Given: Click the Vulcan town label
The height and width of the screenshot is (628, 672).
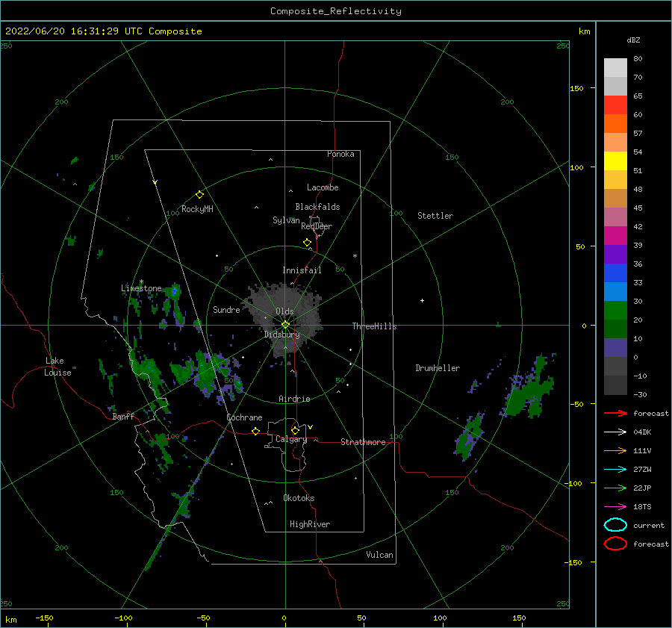Looking at the screenshot, I should 379,555.
